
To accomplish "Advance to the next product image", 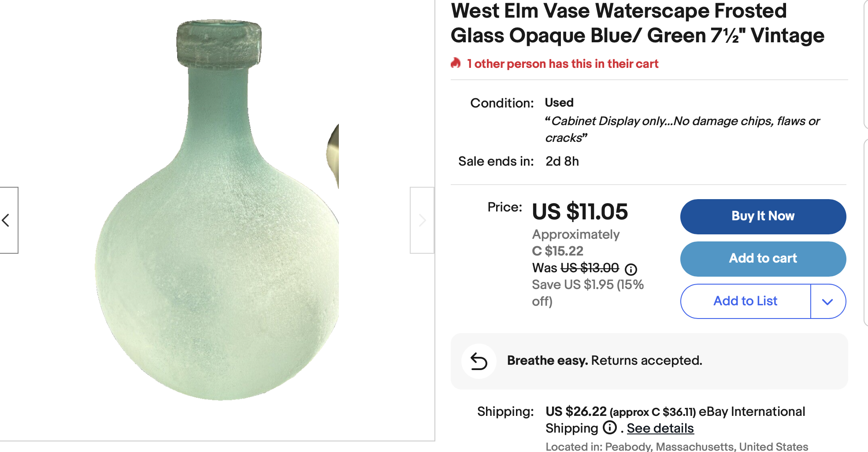I will coord(422,220).
